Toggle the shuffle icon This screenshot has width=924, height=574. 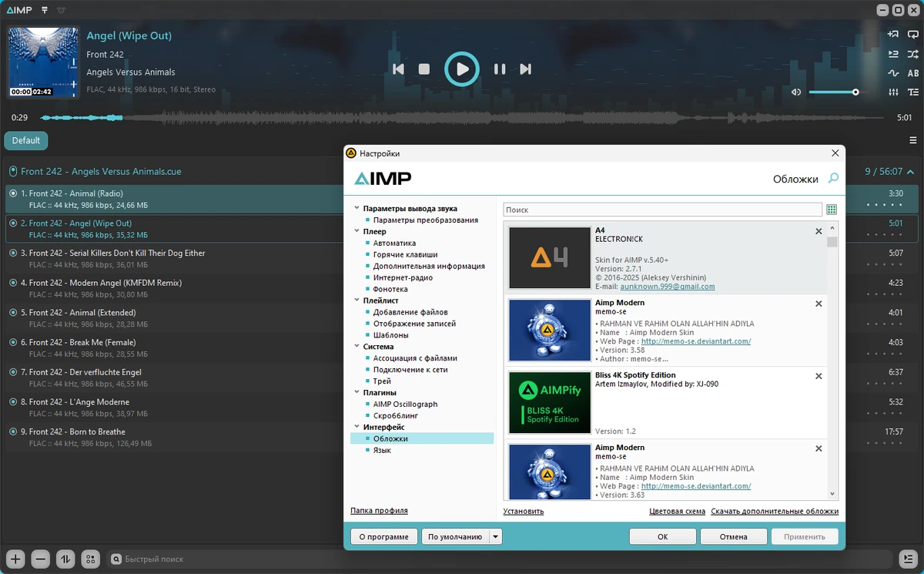pyautogui.click(x=913, y=54)
